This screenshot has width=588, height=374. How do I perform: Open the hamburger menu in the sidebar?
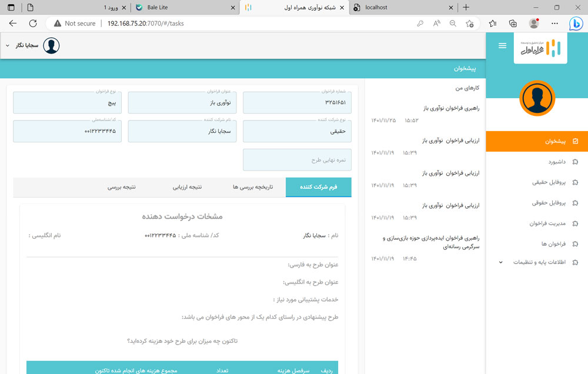pos(503,45)
